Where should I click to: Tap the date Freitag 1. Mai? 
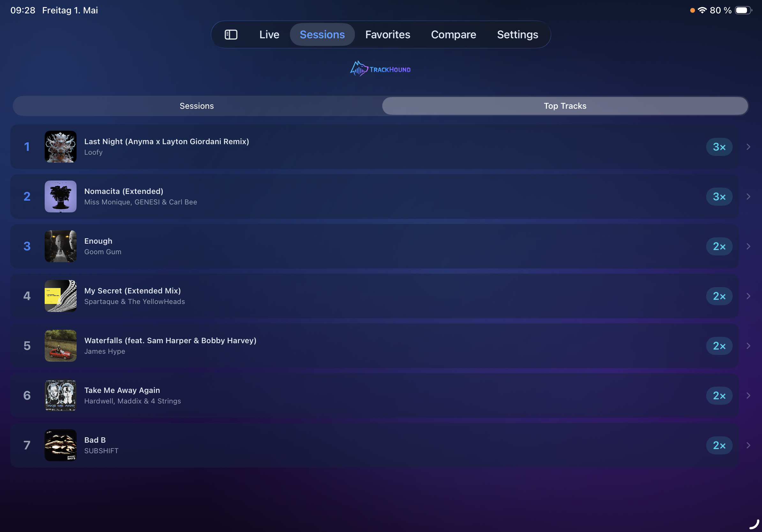pos(70,10)
